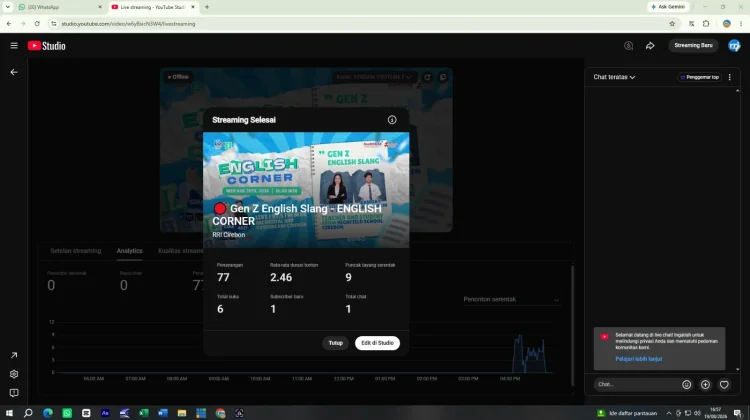Bookmark this page with the star icon
This screenshot has height=420, width=750.
click(672, 23)
